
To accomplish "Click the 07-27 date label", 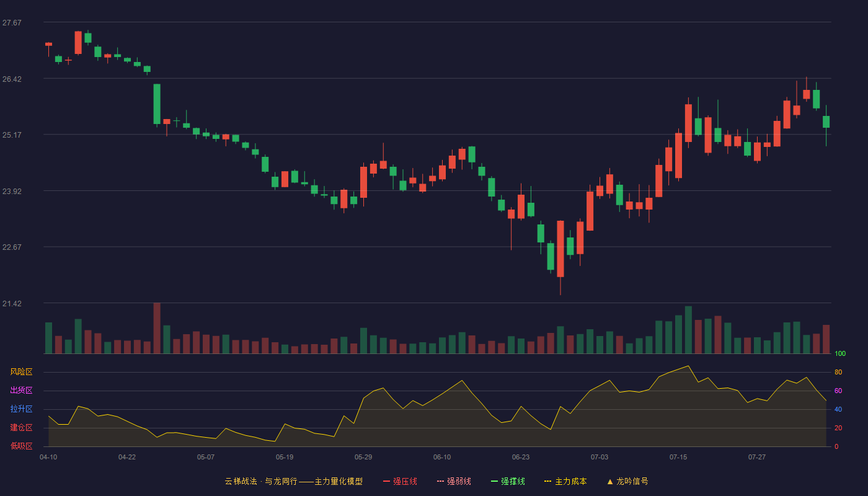I will [x=757, y=457].
